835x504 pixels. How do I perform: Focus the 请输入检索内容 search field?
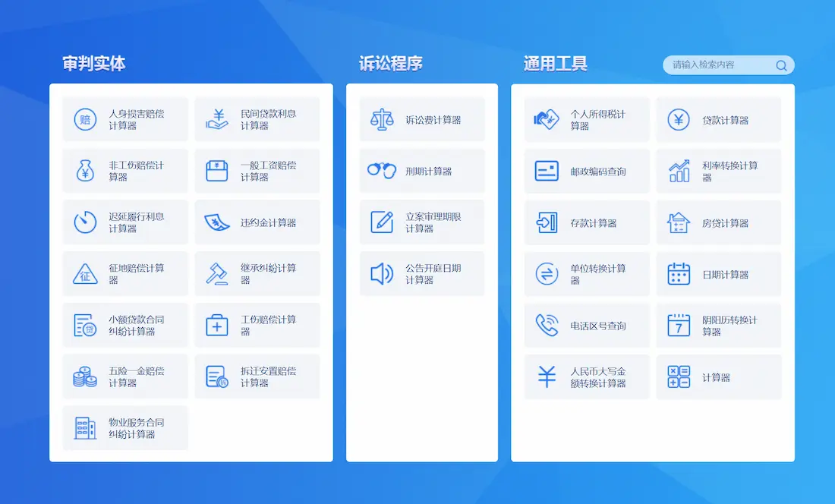click(717, 65)
